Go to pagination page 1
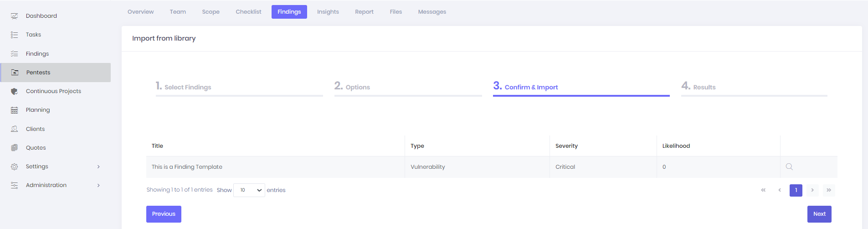The width and height of the screenshot is (868, 229). tap(796, 190)
